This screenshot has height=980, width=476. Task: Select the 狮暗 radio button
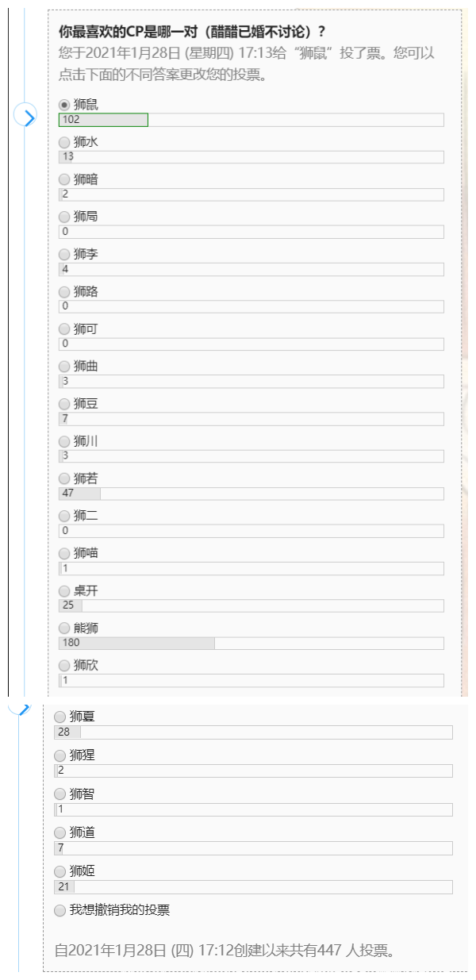coord(64,179)
